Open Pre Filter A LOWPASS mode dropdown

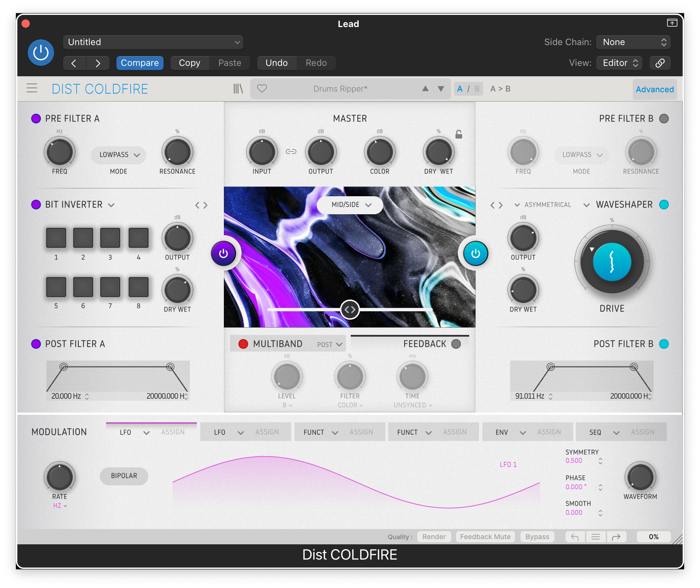click(119, 155)
